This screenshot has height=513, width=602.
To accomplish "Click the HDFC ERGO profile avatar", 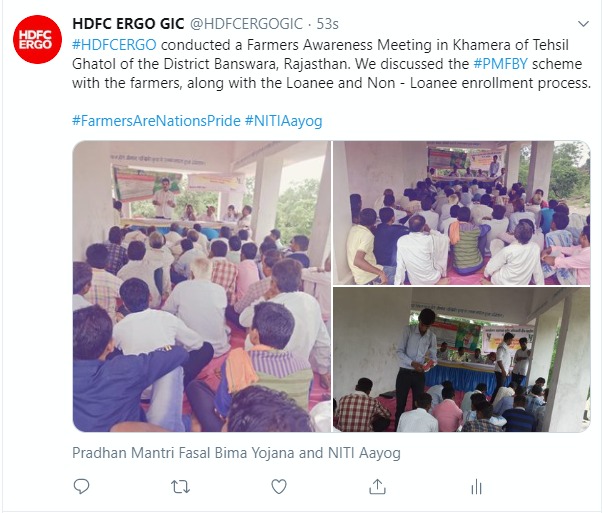I will point(37,40).
